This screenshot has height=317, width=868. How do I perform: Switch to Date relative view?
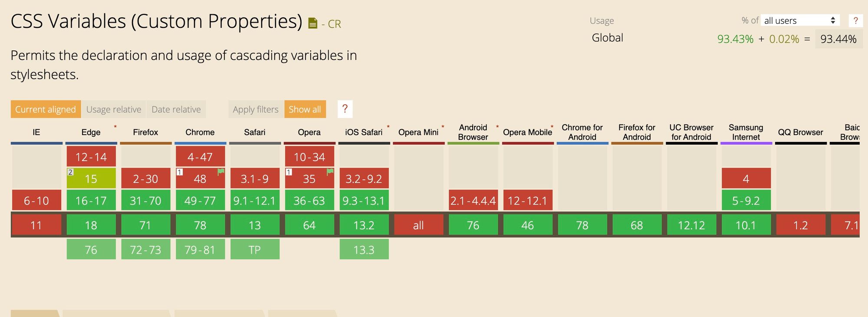point(176,109)
